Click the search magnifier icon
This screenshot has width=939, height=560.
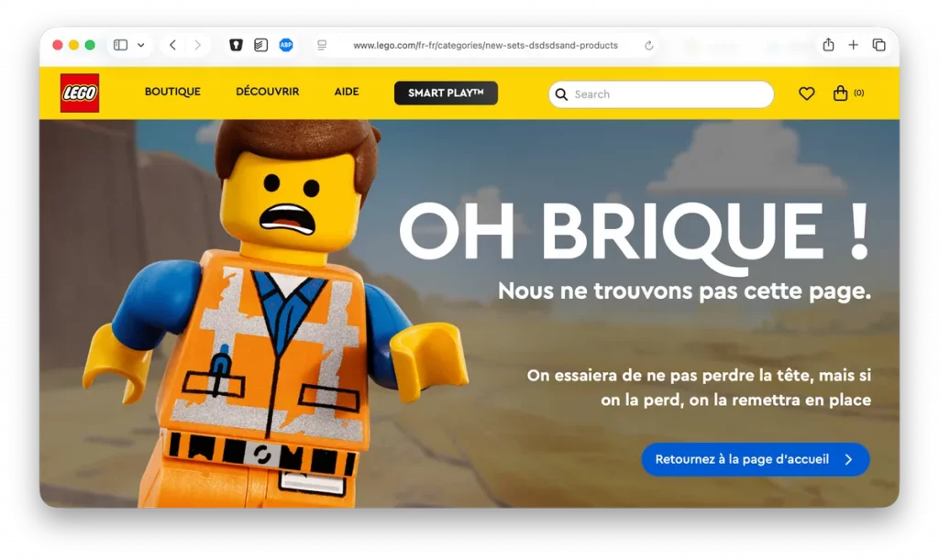[561, 93]
